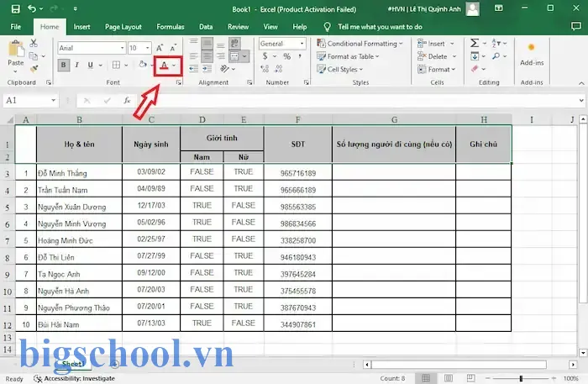Activate the Format Painter brush
Image resolution: width=588 pixels, height=384 pixels.
(x=34, y=69)
